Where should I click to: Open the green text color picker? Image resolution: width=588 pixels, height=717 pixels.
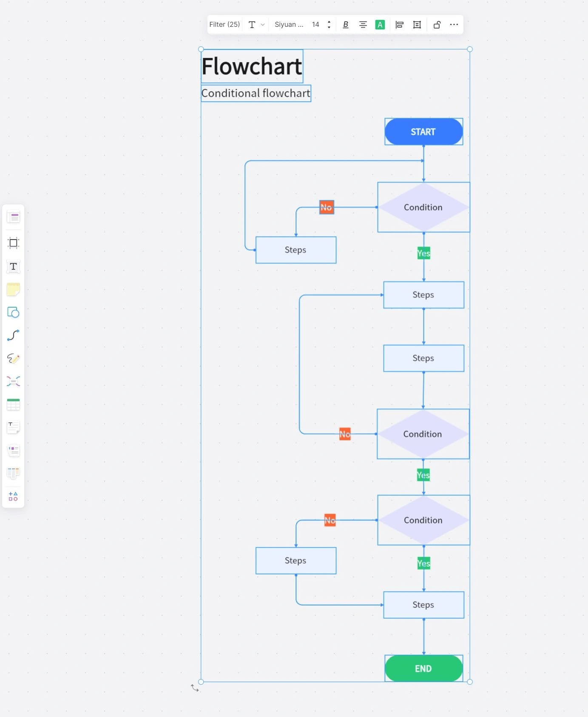coord(380,25)
